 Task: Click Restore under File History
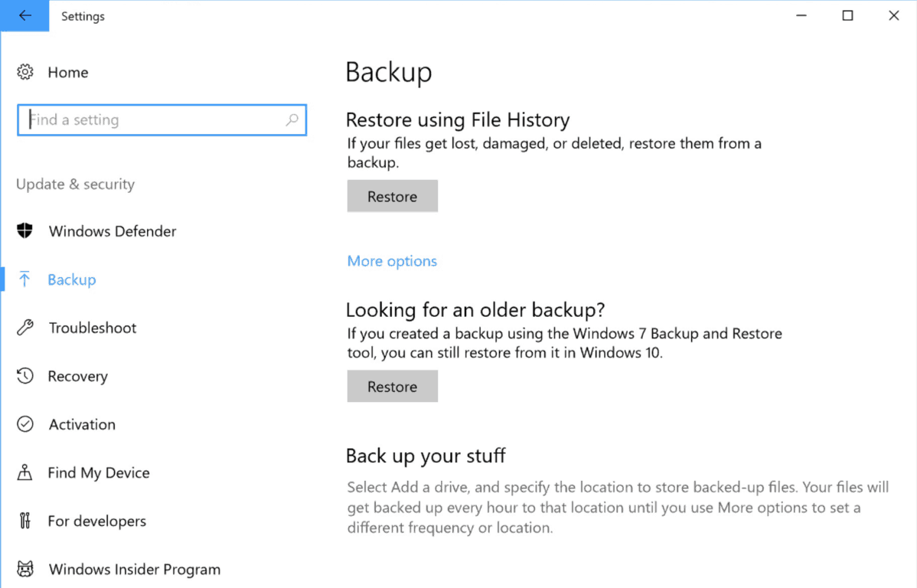coord(393,196)
